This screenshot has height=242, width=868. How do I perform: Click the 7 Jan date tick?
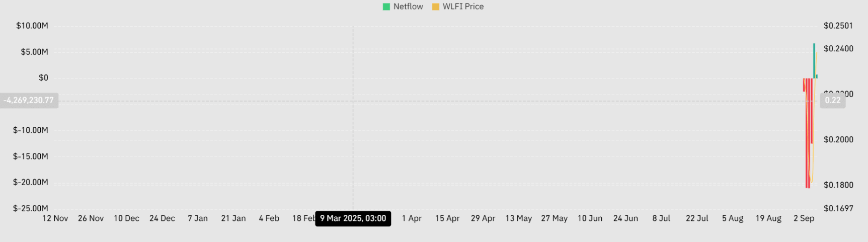(198, 218)
